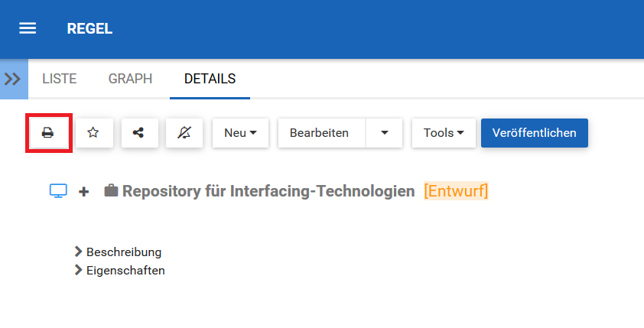
Task: Open the hamburger navigation menu
Action: click(28, 28)
